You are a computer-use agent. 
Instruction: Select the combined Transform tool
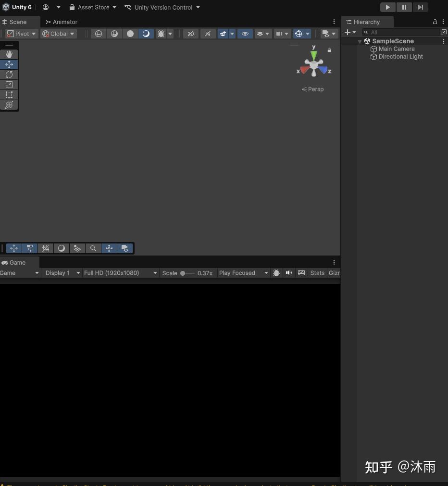[x=9, y=105]
